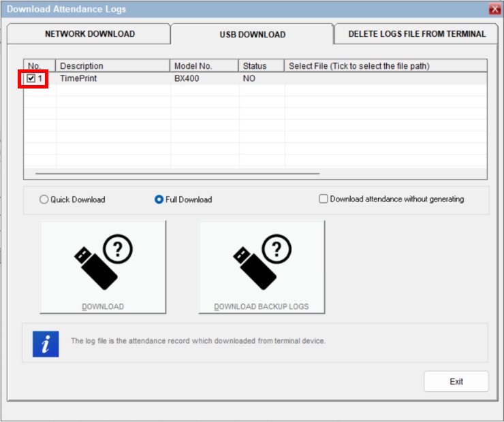Image resolution: width=504 pixels, height=422 pixels.
Task: Open Delete Logs File From Terminal tab
Action: point(417,34)
